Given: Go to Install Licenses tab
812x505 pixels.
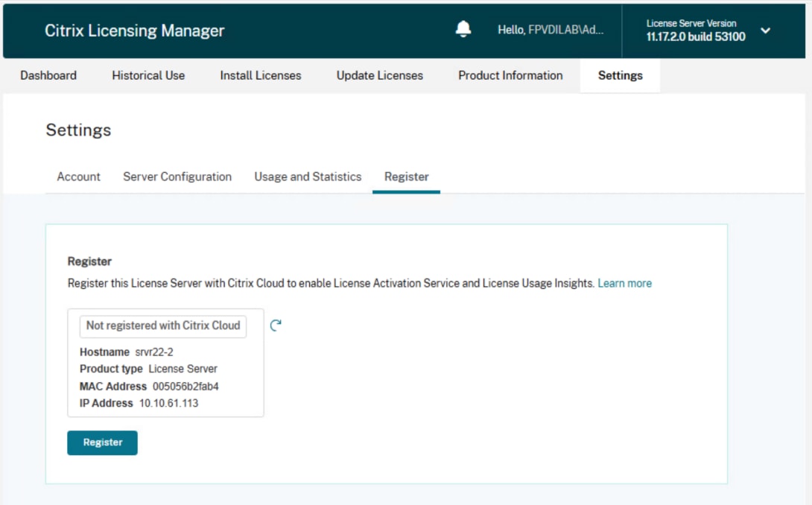Looking at the screenshot, I should pyautogui.click(x=261, y=76).
